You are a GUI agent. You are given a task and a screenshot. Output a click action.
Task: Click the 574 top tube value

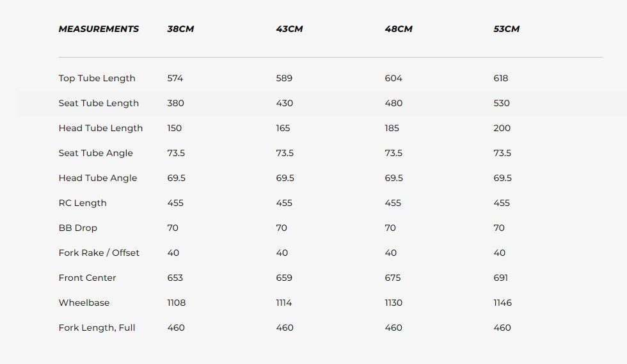click(175, 78)
